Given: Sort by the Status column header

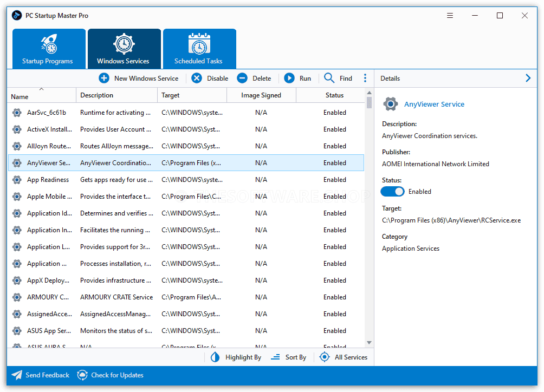Looking at the screenshot, I should click(x=331, y=95).
